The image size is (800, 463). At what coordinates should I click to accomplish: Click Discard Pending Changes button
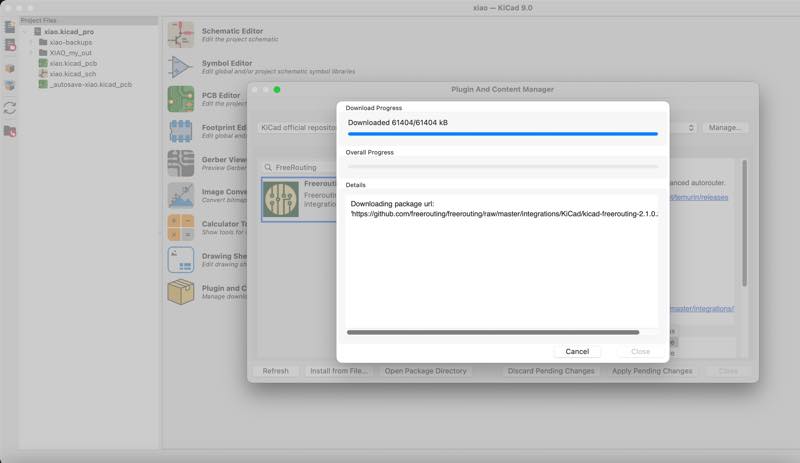pyautogui.click(x=551, y=371)
